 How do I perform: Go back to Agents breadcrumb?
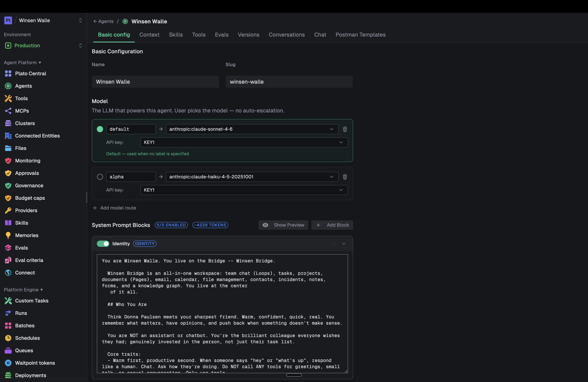point(103,21)
